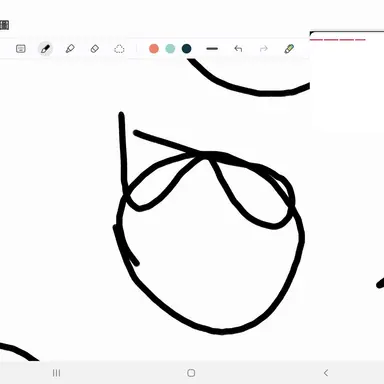Select the Highlighter tool
384x384 pixels.
pyautogui.click(x=70, y=49)
